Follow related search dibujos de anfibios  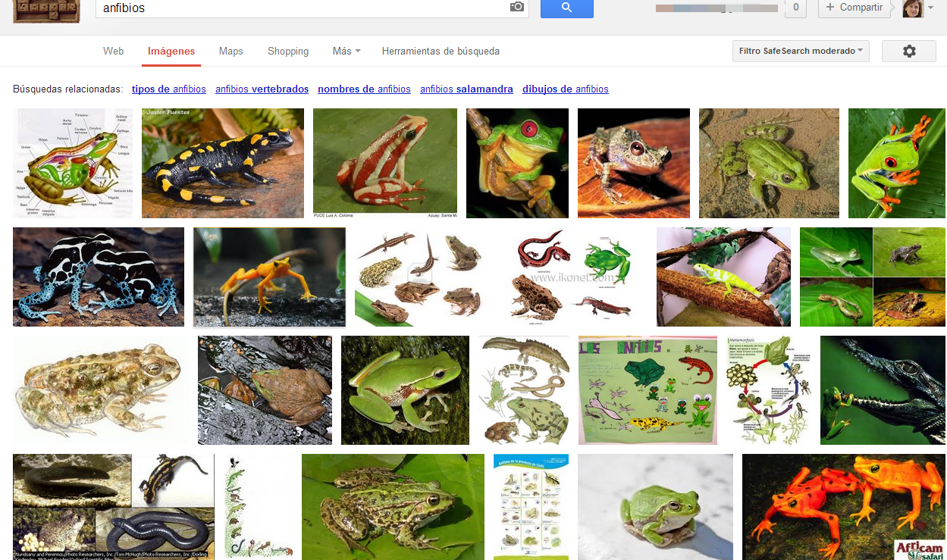pyautogui.click(x=566, y=89)
